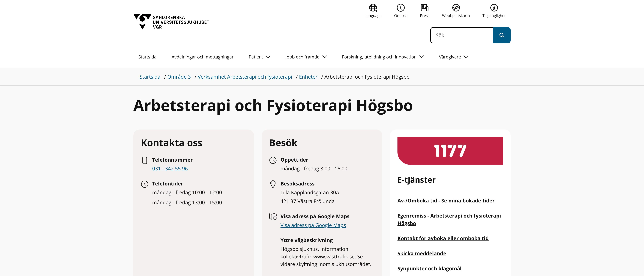The width and height of the screenshot is (644, 276).
Task: Open Visa adress på Google Maps link
Action: point(313,225)
